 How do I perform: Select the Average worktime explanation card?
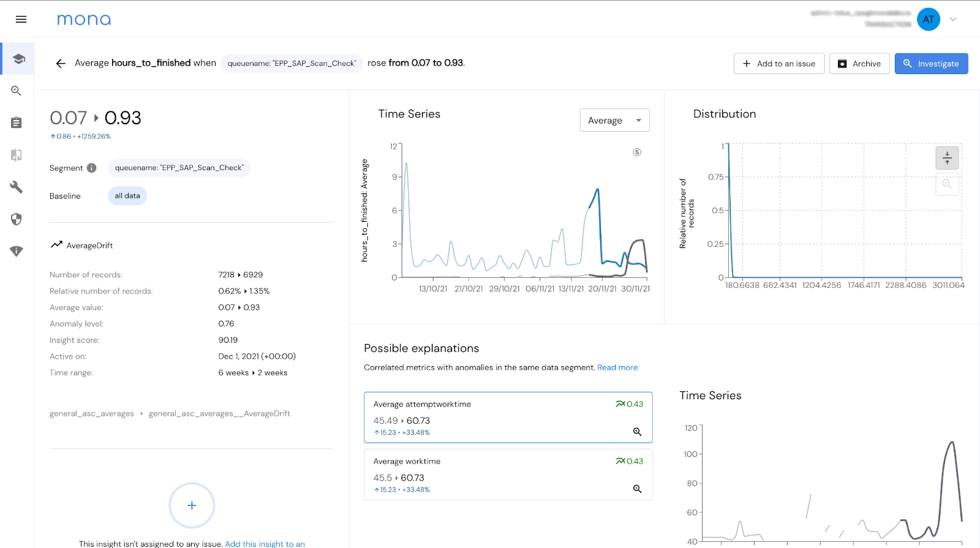click(508, 475)
